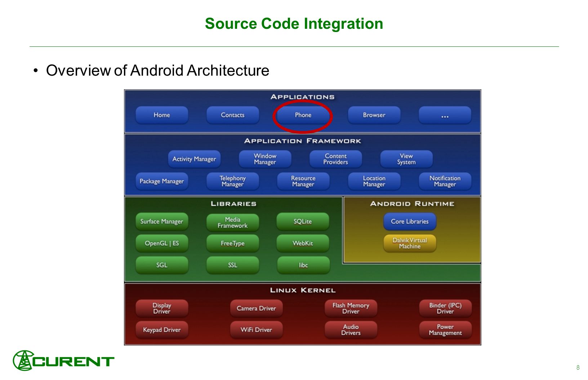Click the Flash Memory Driver block
This screenshot has width=588, height=380.
coord(351,308)
